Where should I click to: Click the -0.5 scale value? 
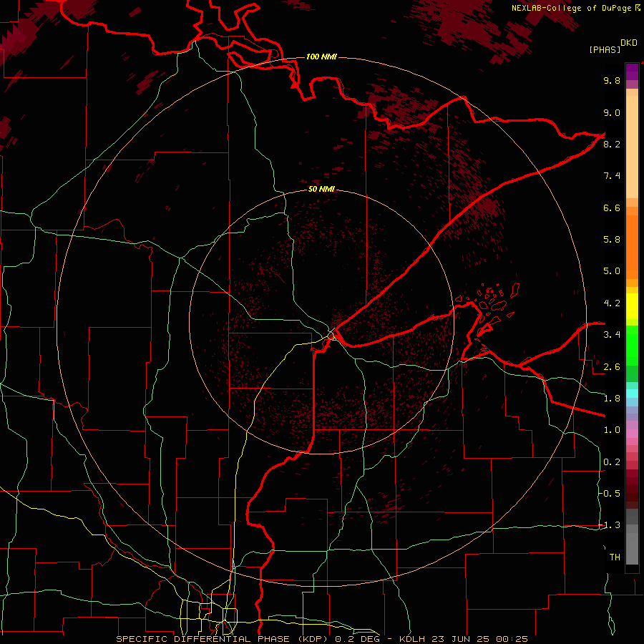pos(610,494)
